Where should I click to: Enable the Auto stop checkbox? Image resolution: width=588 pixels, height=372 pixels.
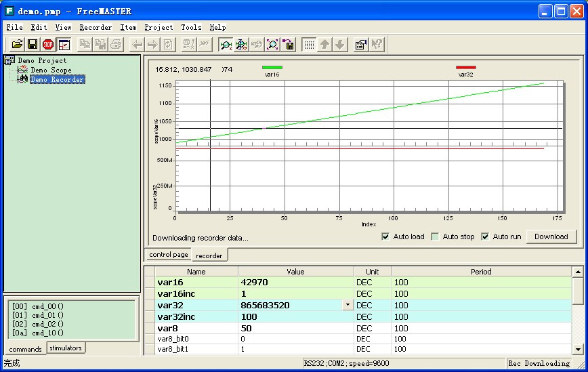435,236
